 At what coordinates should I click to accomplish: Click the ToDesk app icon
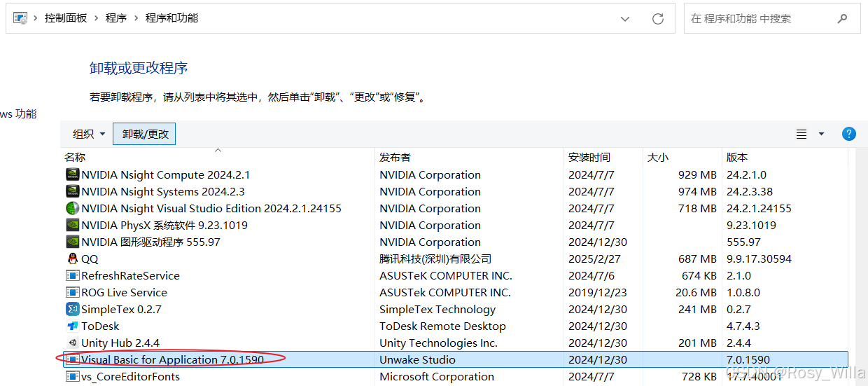click(72, 326)
